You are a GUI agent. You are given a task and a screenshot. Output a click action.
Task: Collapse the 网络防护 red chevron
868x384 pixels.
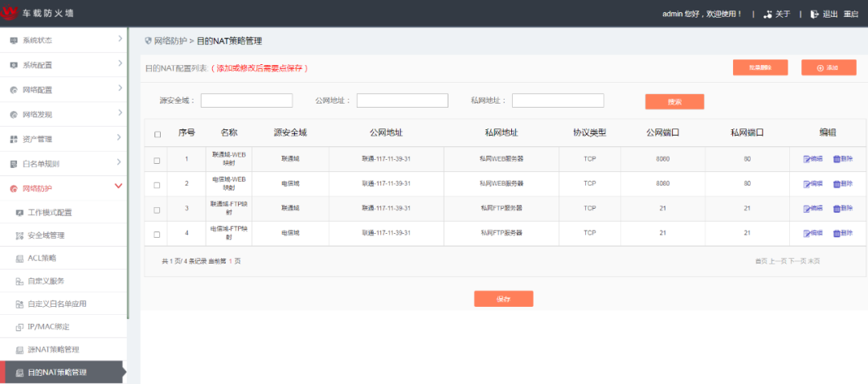(118, 186)
